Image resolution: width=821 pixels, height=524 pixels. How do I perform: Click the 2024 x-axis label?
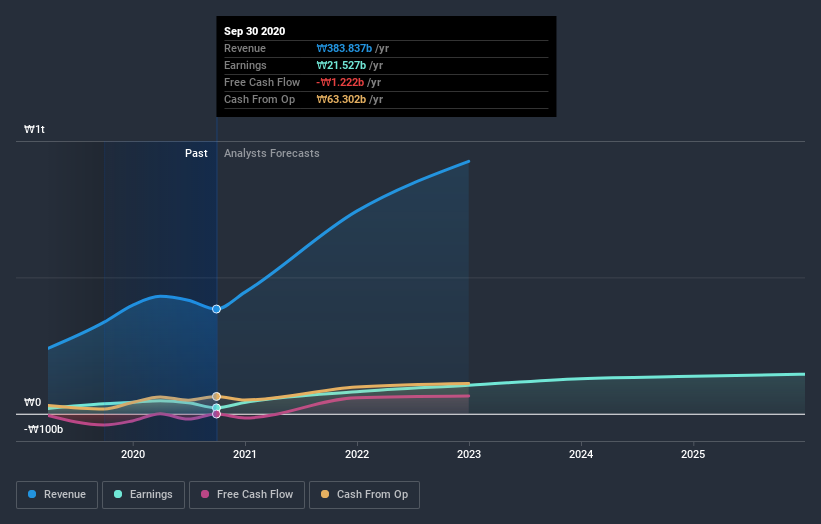581,454
